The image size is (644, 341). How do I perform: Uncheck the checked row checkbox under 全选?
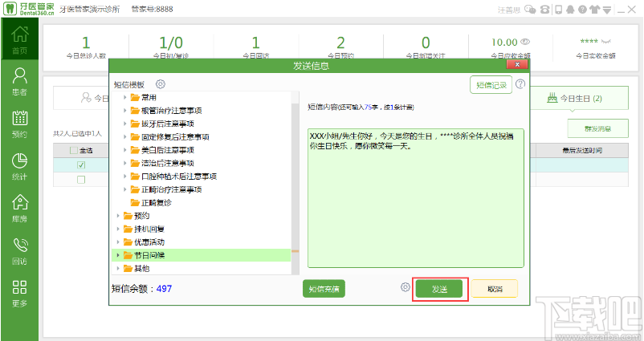[81, 165]
